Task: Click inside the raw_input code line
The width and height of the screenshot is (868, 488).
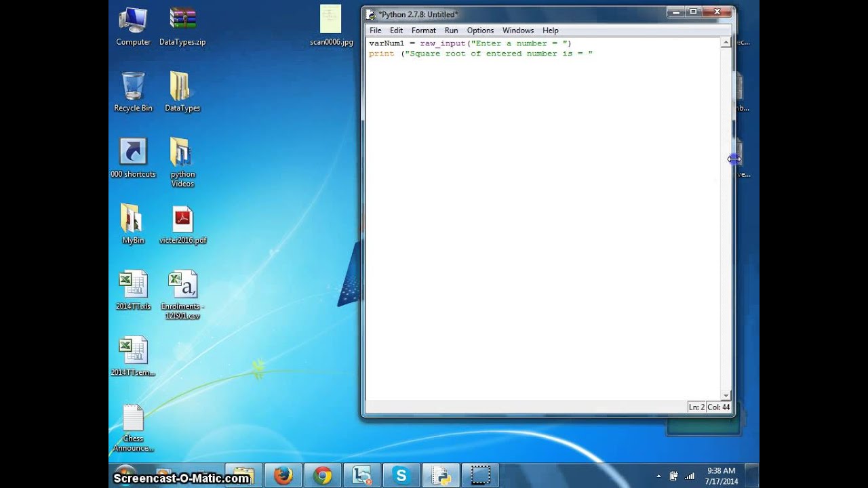Action: pos(470,43)
